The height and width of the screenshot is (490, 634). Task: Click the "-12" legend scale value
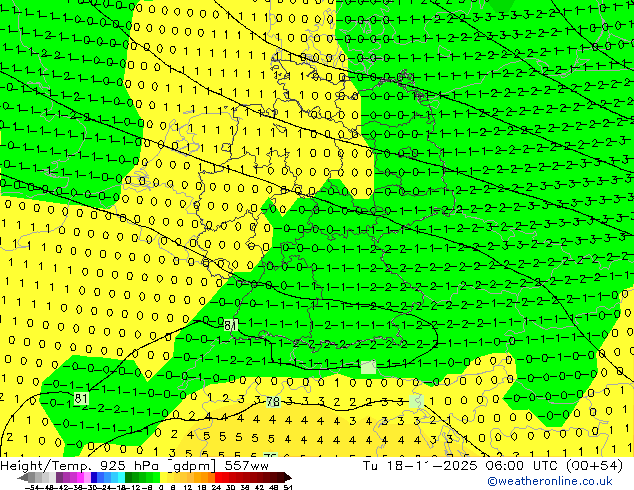[133, 488]
